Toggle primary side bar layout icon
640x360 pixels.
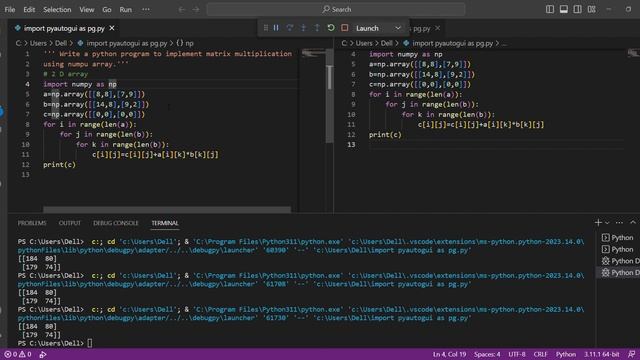550,9
